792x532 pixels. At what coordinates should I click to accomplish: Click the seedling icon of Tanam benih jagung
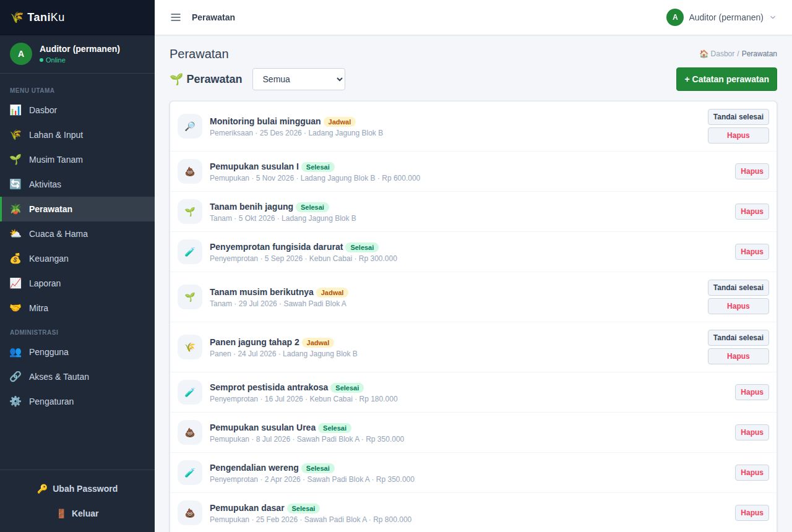190,212
